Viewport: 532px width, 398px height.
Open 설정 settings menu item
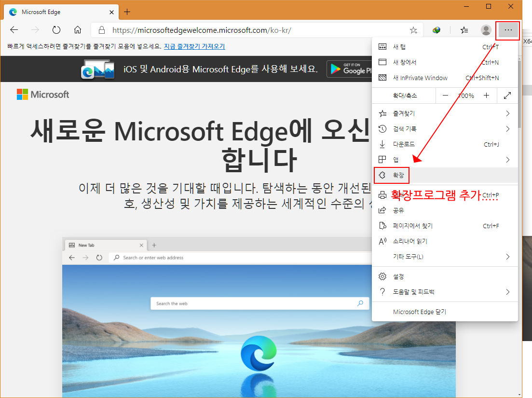tap(445, 276)
